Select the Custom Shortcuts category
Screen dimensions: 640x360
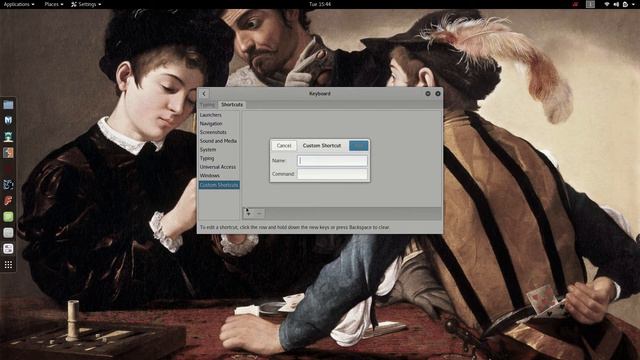pyautogui.click(x=219, y=185)
